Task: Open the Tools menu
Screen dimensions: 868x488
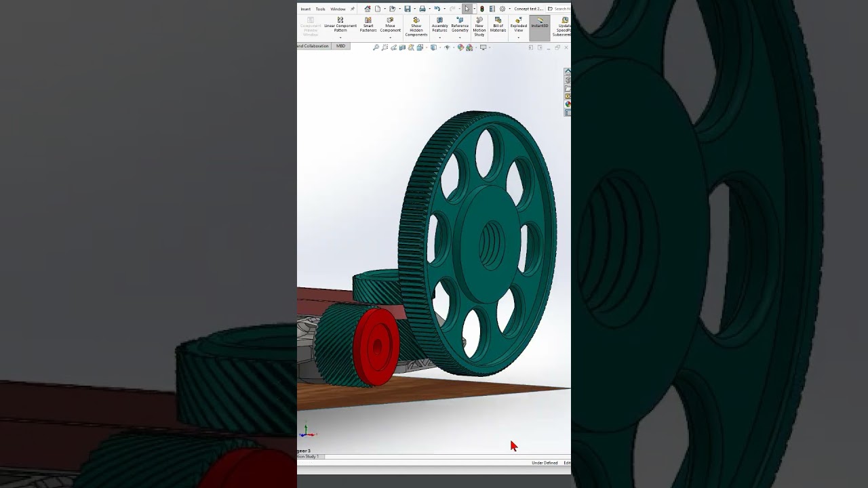Action: point(320,9)
